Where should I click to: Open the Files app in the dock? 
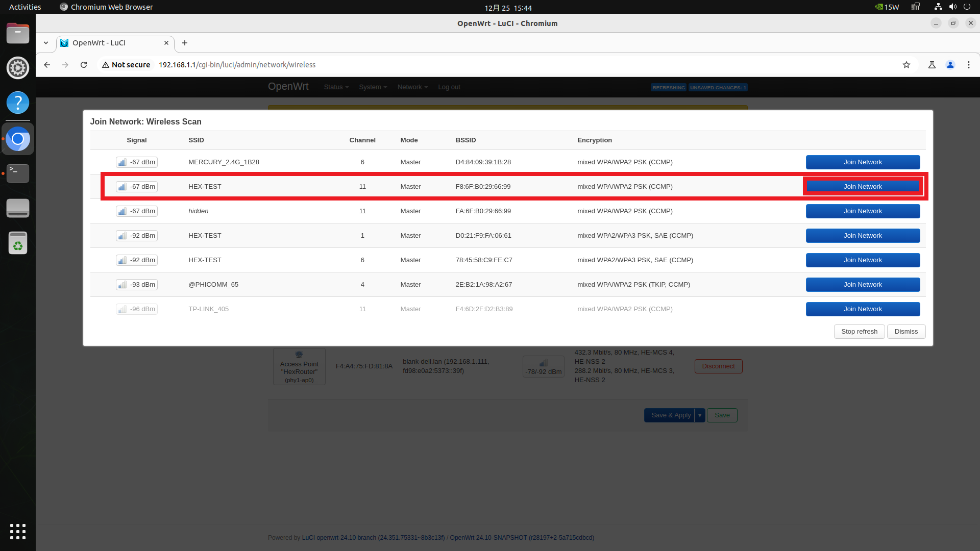tap(18, 34)
